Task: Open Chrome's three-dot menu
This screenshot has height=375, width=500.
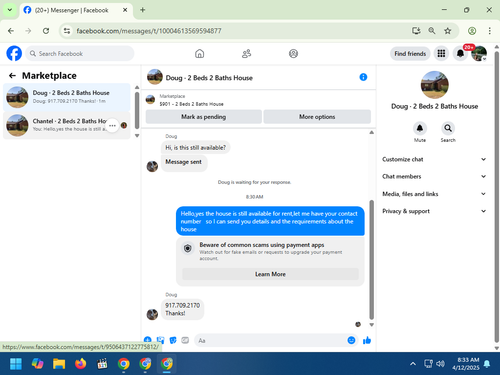Action: pos(489,31)
